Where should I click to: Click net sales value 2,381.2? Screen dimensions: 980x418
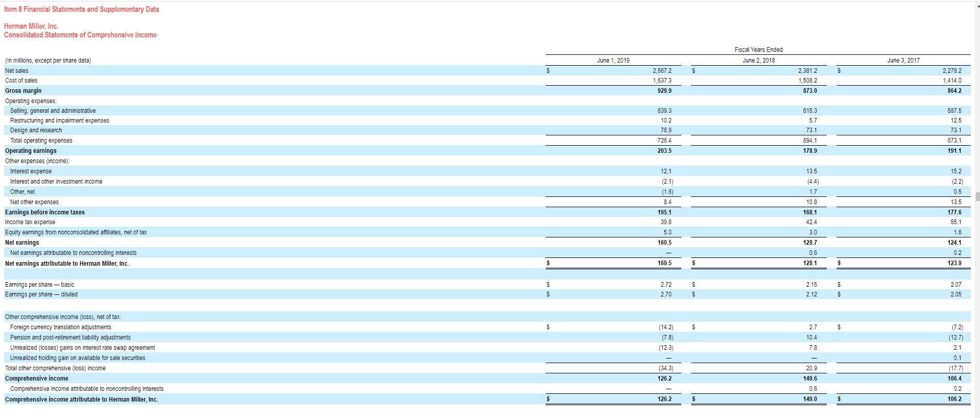coord(807,71)
